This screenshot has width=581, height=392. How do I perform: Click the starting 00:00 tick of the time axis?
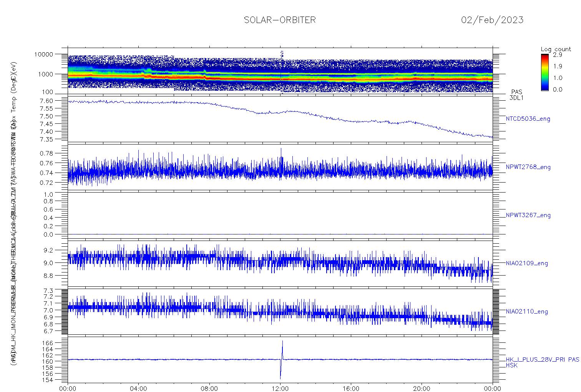click(68, 388)
